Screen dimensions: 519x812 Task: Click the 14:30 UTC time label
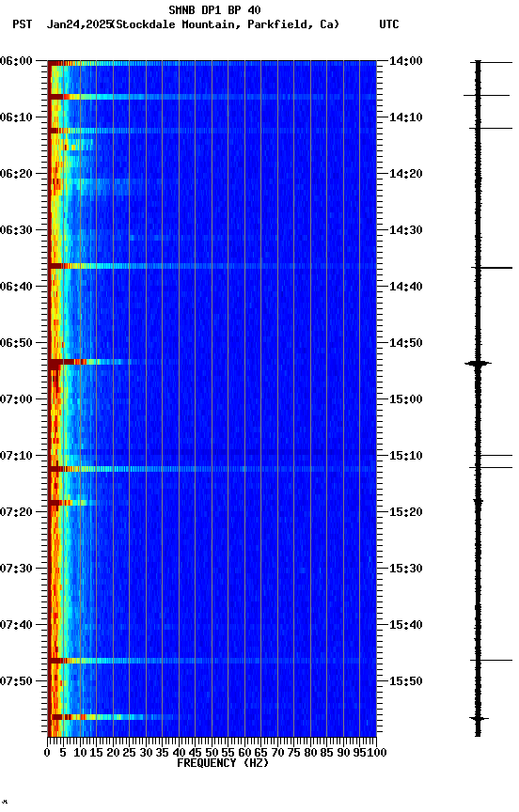pos(406,230)
